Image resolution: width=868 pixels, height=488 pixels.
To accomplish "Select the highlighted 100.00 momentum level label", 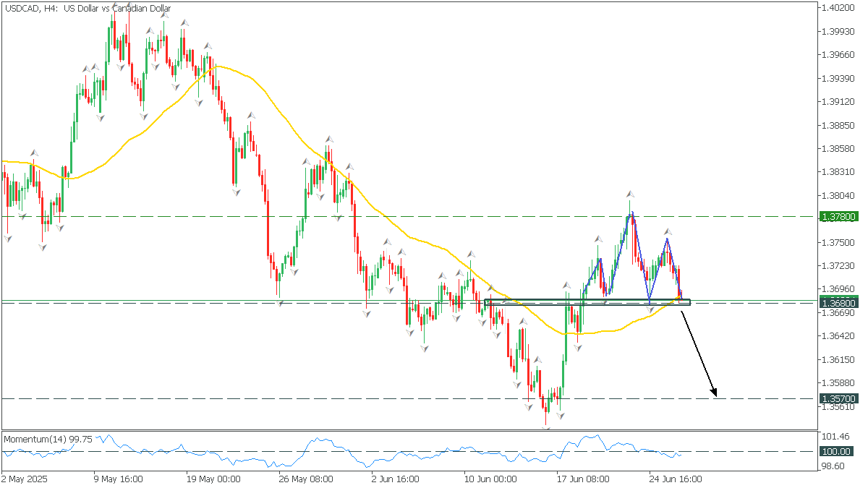I will 836,451.
